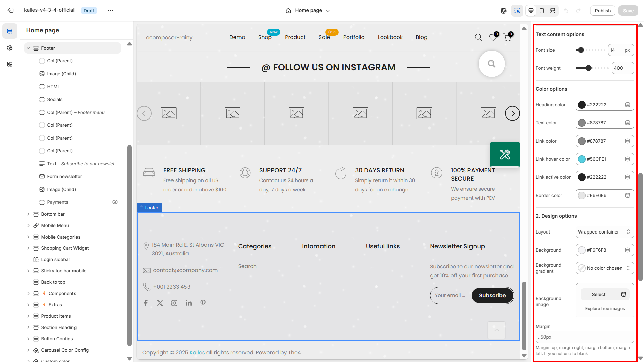Open Explore free images link

point(605,309)
